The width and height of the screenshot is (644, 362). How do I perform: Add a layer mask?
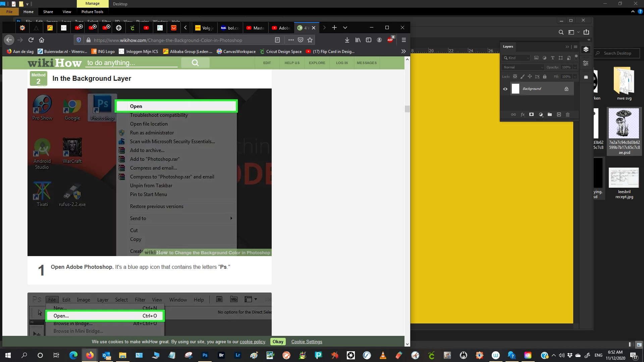point(531,115)
